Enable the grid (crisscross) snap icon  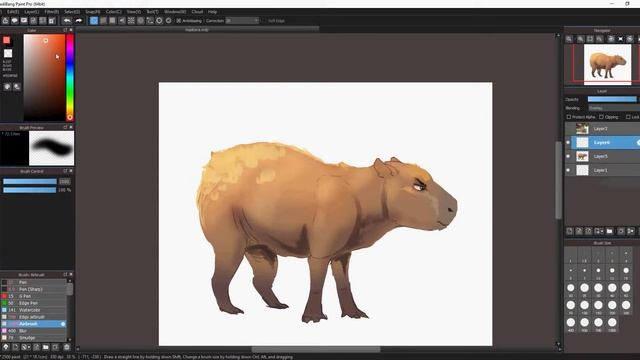[113, 20]
